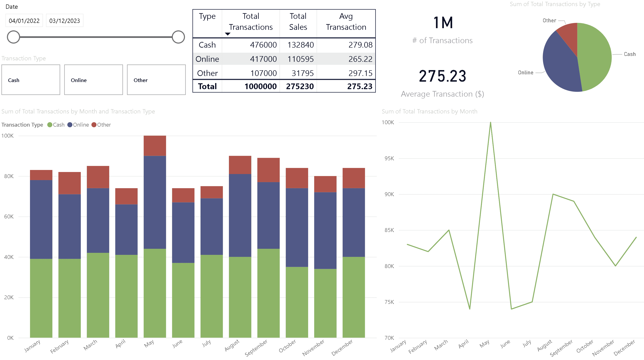Select the Online transaction type filter
This screenshot has width=644, height=360.
[93, 80]
